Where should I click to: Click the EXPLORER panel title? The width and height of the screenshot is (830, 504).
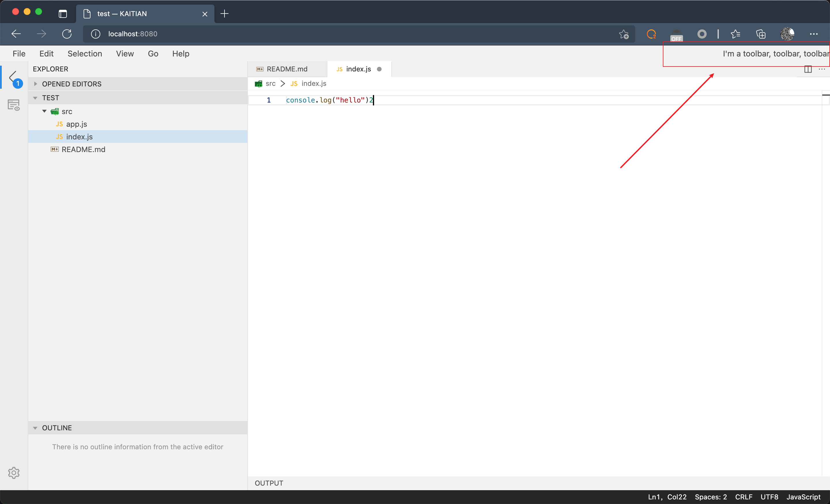50,69
